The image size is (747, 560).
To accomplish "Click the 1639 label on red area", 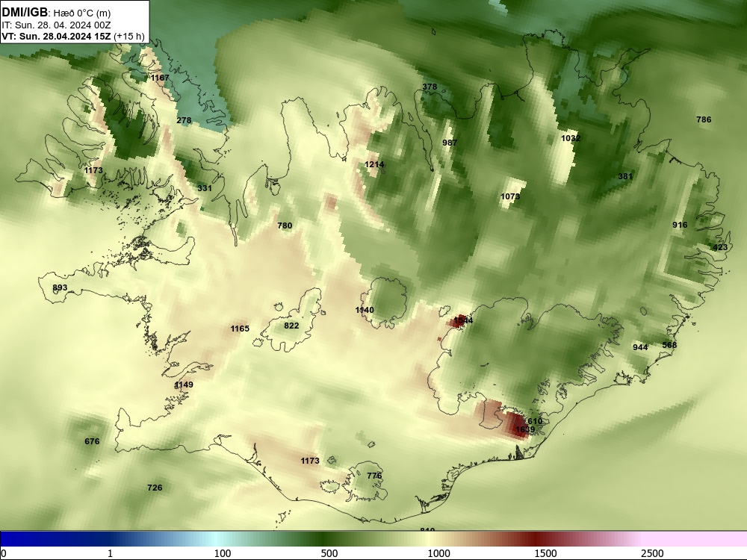I will (525, 429).
